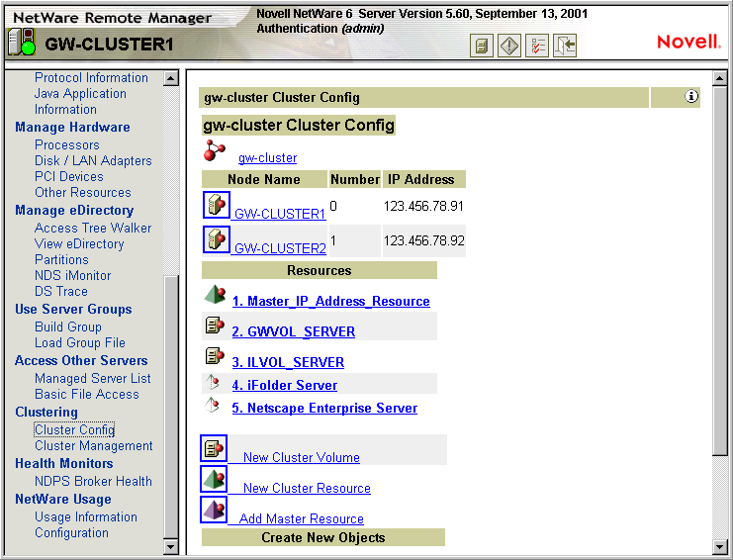Click the main pane scrollbar thumb
Viewport: 733px width, 560px height.
click(719, 270)
